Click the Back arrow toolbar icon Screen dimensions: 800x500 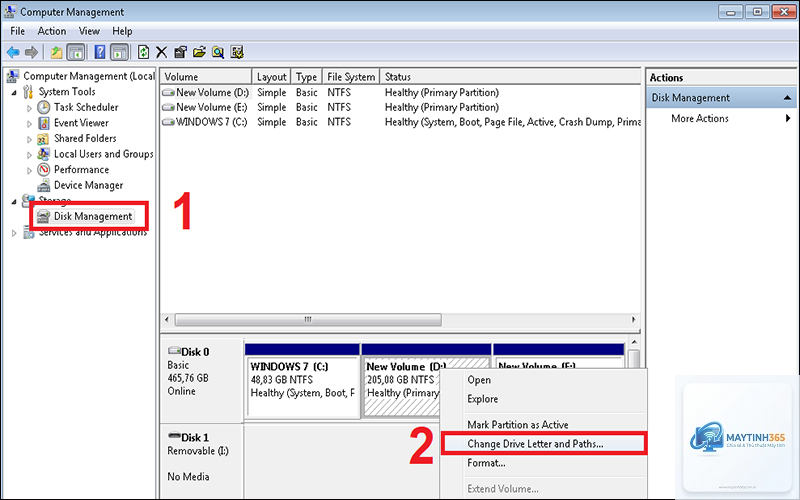pyautogui.click(x=13, y=52)
